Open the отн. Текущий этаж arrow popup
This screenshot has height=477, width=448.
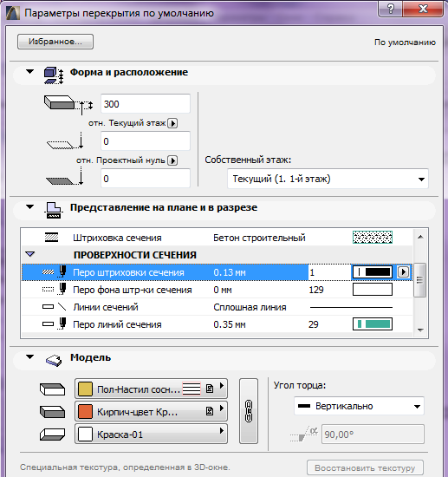pos(172,123)
